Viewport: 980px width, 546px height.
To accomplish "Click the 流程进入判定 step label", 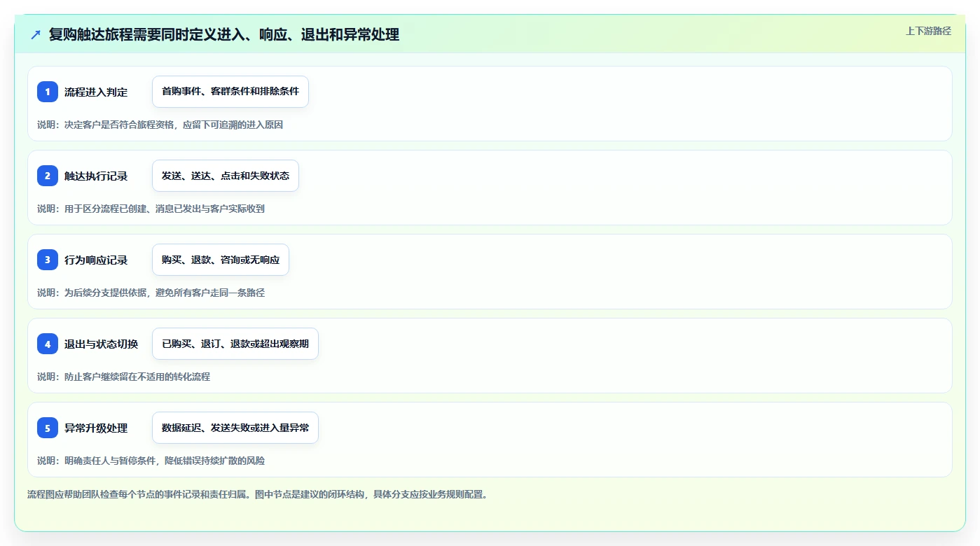I will tap(96, 92).
